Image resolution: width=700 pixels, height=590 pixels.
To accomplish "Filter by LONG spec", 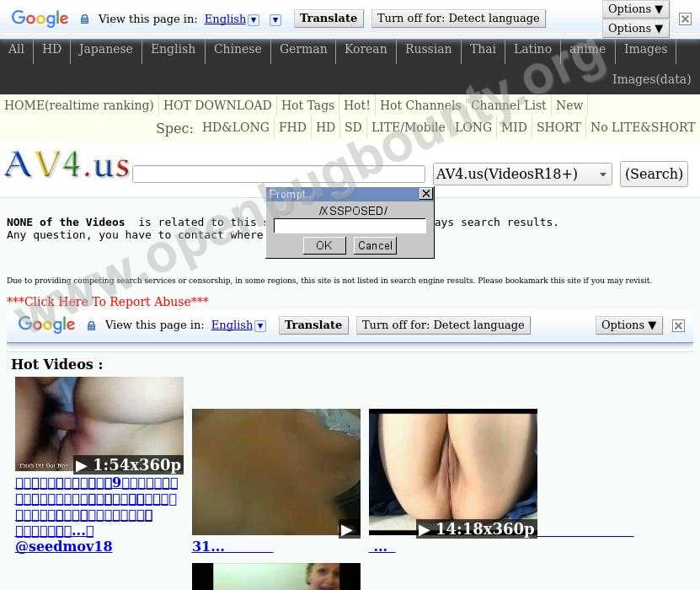I will click(x=473, y=127).
